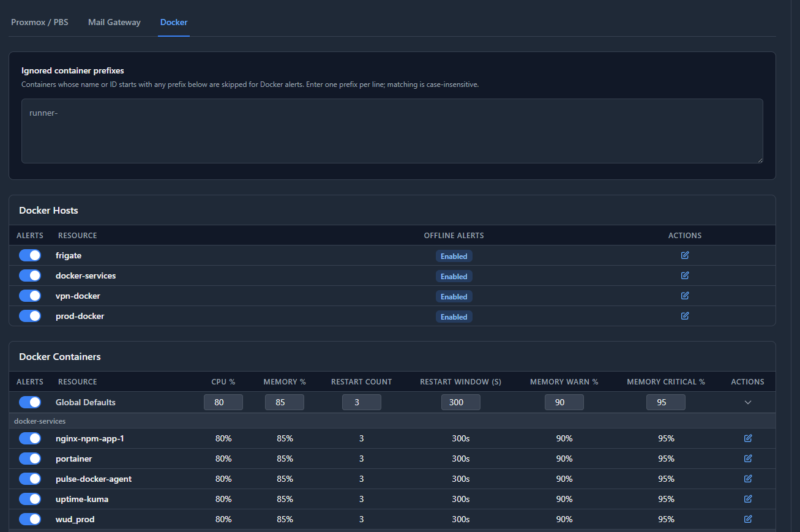Click the Global Defaults Memory Critical % field
The height and width of the screenshot is (532, 800).
(666, 402)
